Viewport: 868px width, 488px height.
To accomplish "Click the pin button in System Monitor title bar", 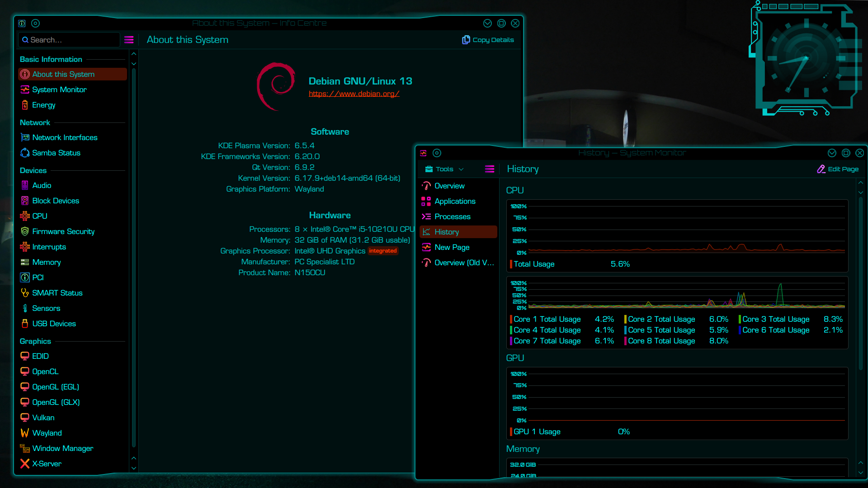I will (437, 153).
